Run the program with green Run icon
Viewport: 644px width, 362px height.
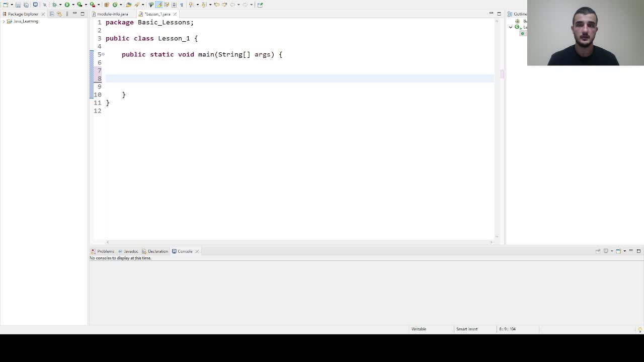(x=67, y=5)
